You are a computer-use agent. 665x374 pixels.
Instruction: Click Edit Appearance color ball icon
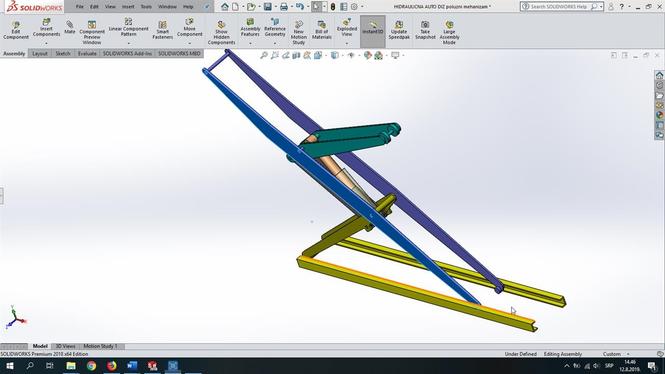[367, 55]
